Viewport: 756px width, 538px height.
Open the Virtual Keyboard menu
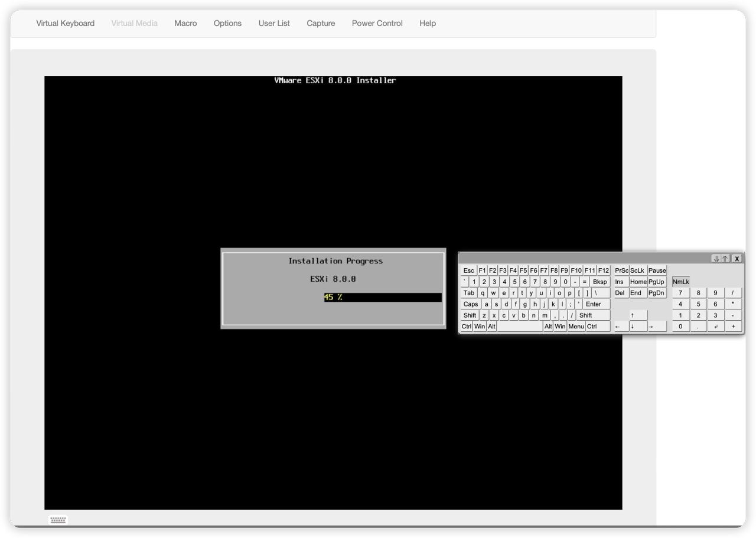pos(65,23)
